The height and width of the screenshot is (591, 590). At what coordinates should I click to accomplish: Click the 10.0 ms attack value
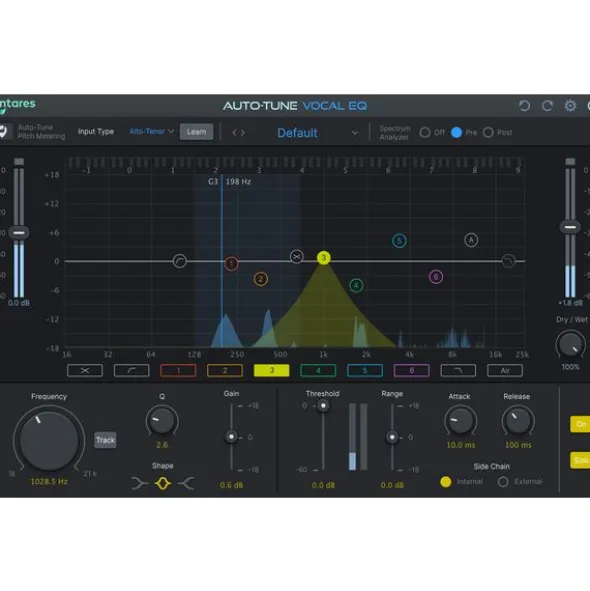click(460, 445)
